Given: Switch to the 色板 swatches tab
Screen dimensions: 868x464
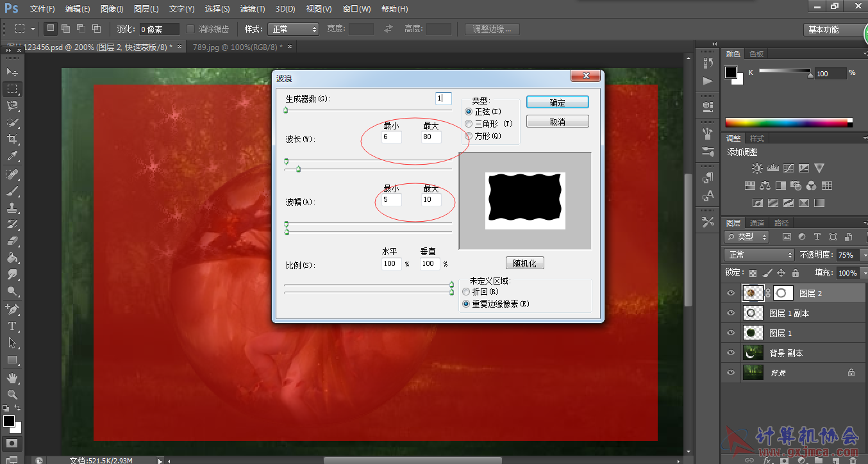Looking at the screenshot, I should click(x=756, y=54).
